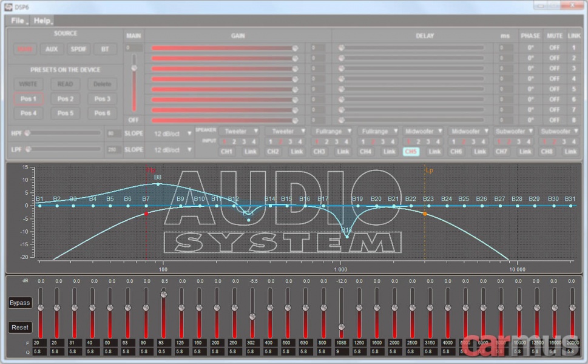Toggle phase 0° for channel 2
The height and width of the screenshot is (364, 588).
pos(530,58)
